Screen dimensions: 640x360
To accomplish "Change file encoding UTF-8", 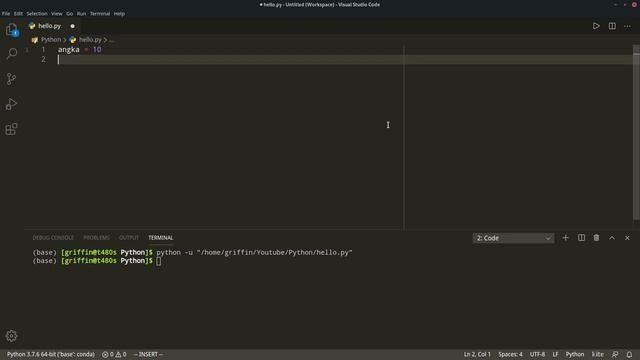I will click(537, 354).
